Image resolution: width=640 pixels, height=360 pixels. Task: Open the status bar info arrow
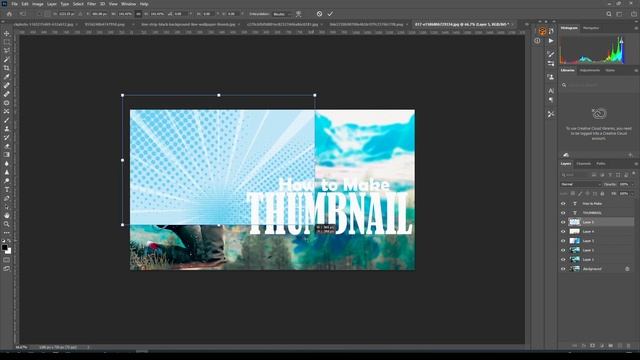pos(89,347)
